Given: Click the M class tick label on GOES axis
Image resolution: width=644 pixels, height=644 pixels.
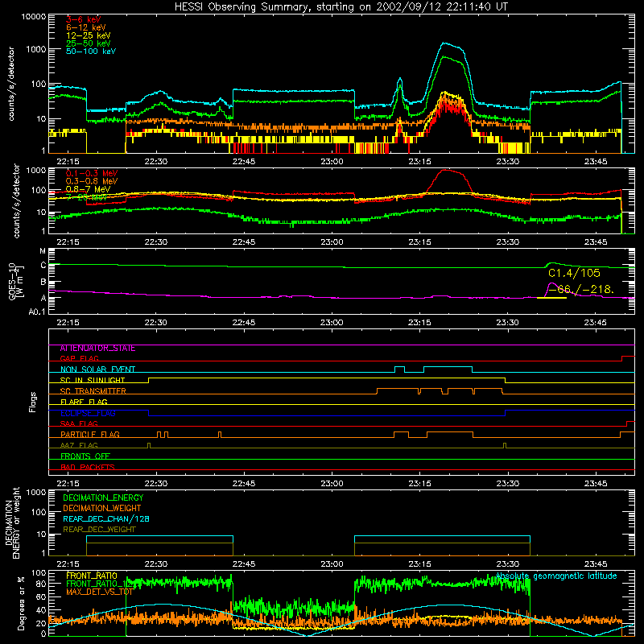Looking at the screenshot, I should pyautogui.click(x=43, y=251).
